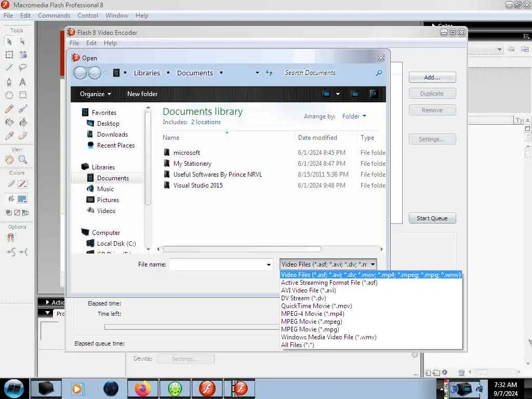Click the Smooth option icon
The width and height of the screenshot is (532, 399).
10,252
